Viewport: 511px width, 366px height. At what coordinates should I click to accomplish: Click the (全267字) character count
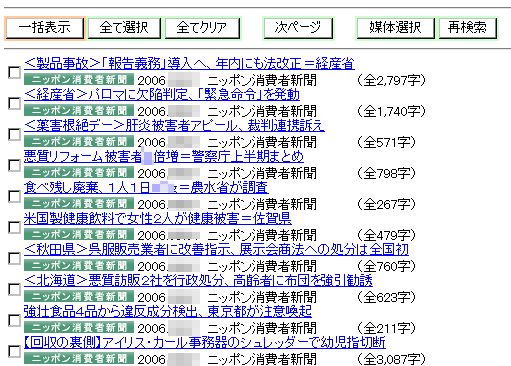386,204
